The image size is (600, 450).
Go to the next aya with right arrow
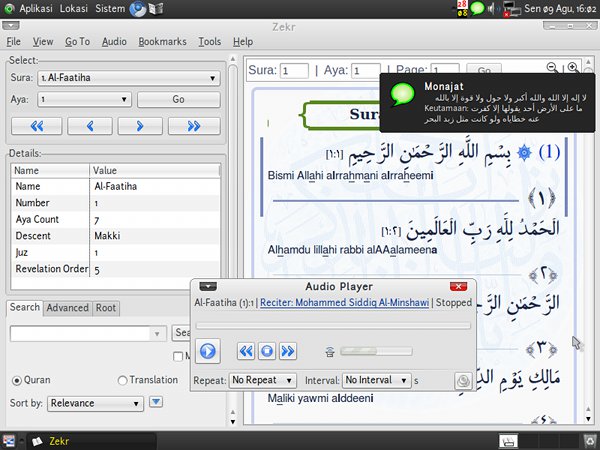[x=140, y=126]
